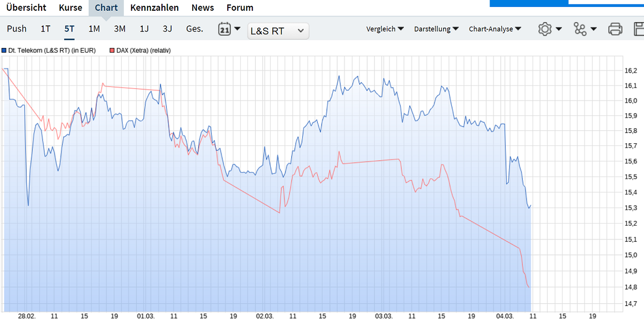Image resolution: width=644 pixels, height=321 pixels.
Task: Open the settings gear menu
Action: [544, 29]
